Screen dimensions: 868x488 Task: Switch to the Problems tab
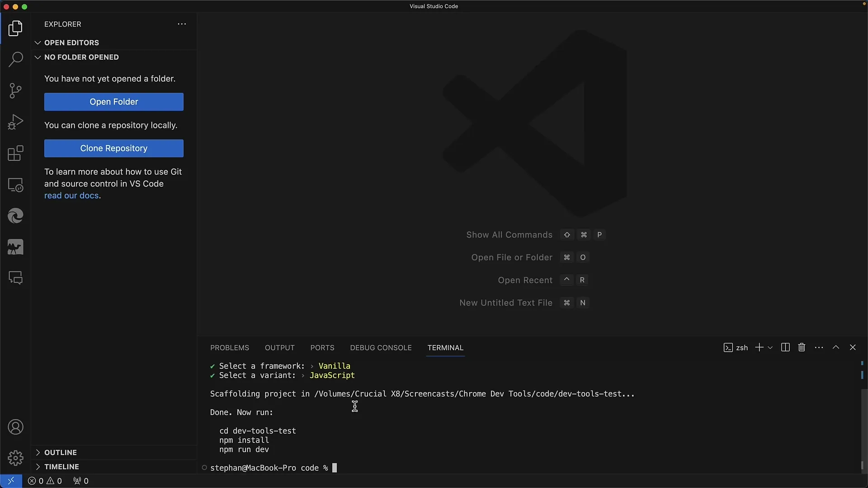(x=230, y=347)
